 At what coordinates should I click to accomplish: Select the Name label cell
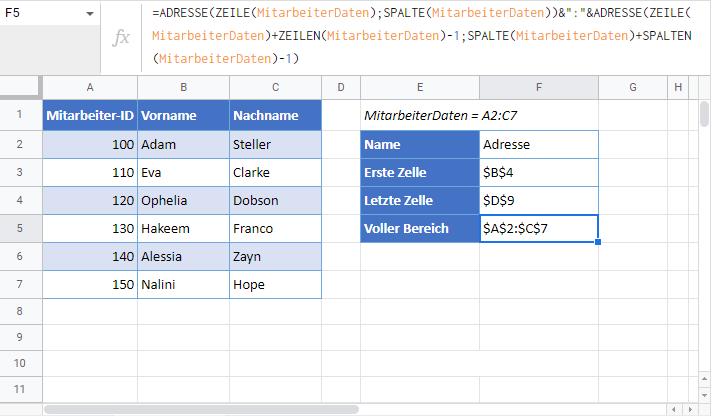pos(420,144)
